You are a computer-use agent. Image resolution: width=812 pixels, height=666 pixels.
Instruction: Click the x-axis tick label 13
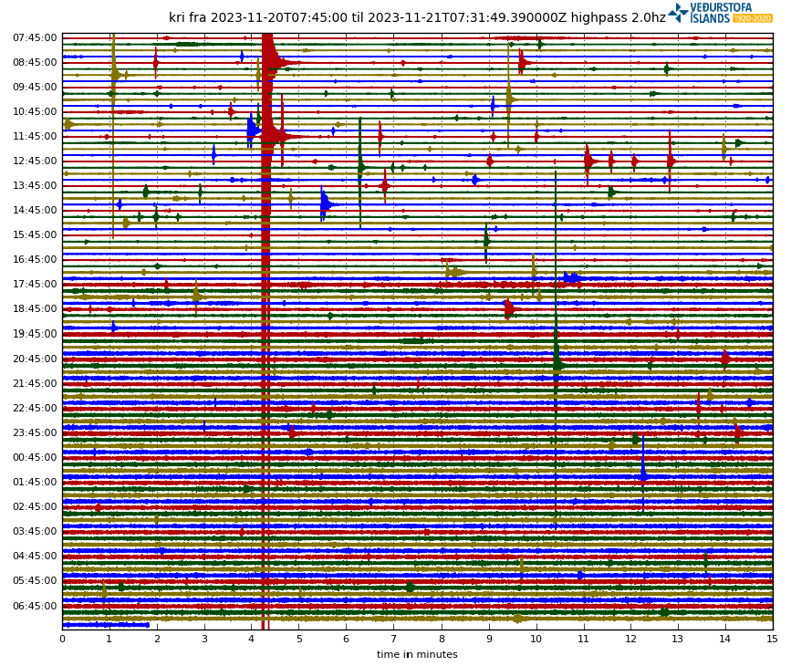click(678, 639)
